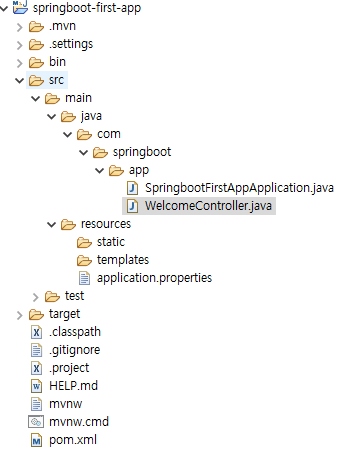
Task: Click the Maven Java project icon
Action: 20,7
